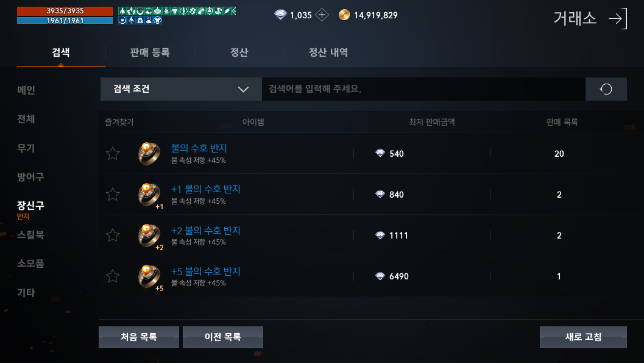644x363 pixels.
Task: Click the diamond plus recharge icon
Action: pos(322,15)
